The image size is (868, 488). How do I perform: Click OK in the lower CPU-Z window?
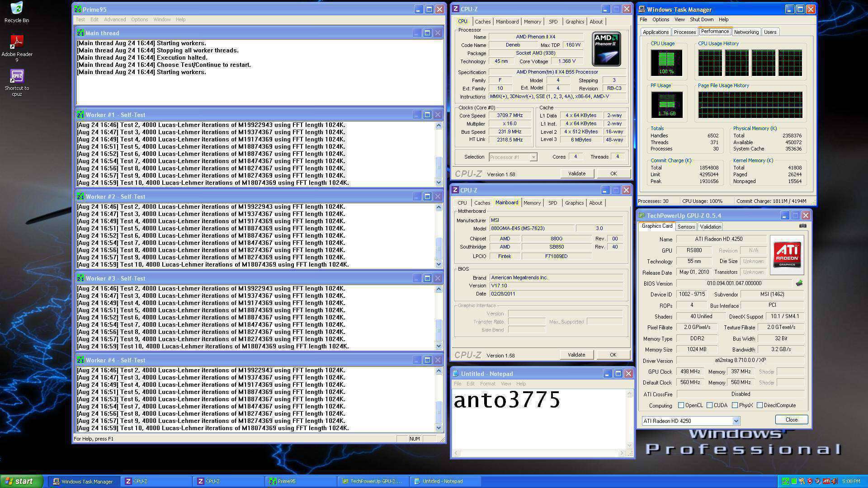[613, 355]
